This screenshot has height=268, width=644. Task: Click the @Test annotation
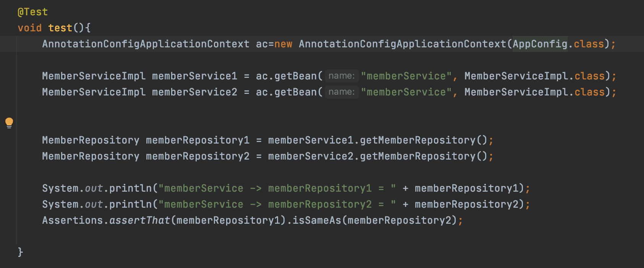click(x=33, y=12)
